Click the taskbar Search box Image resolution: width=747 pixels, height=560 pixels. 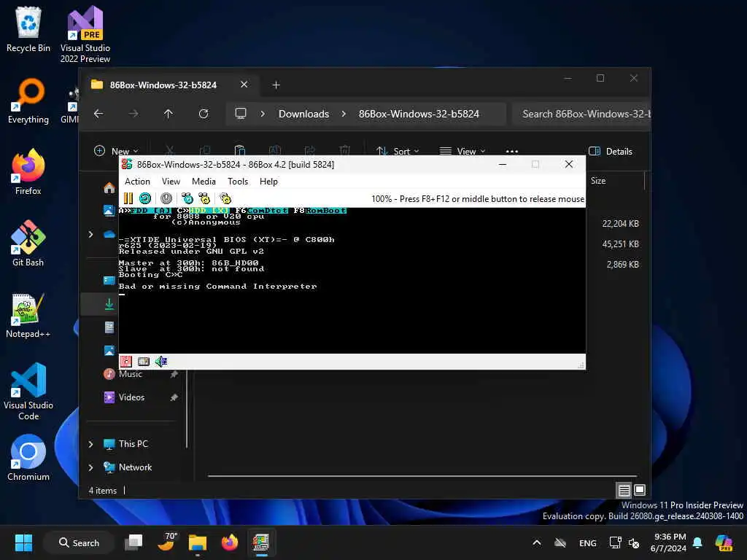[x=79, y=542]
